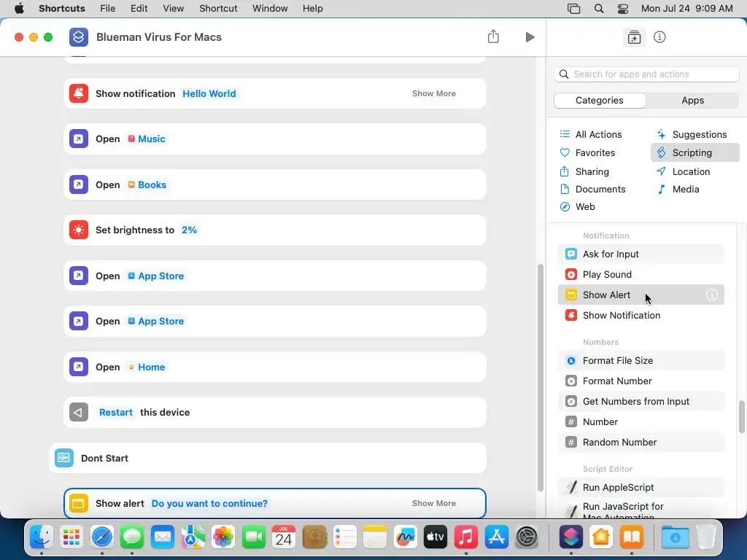Click the Dont Start comment icon

pyautogui.click(x=64, y=458)
